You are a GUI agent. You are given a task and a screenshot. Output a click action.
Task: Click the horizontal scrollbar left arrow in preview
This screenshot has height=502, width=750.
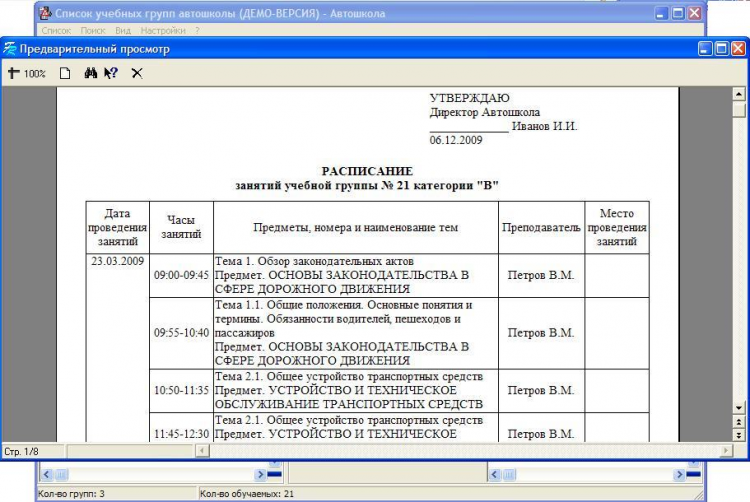pyautogui.click(x=202, y=450)
